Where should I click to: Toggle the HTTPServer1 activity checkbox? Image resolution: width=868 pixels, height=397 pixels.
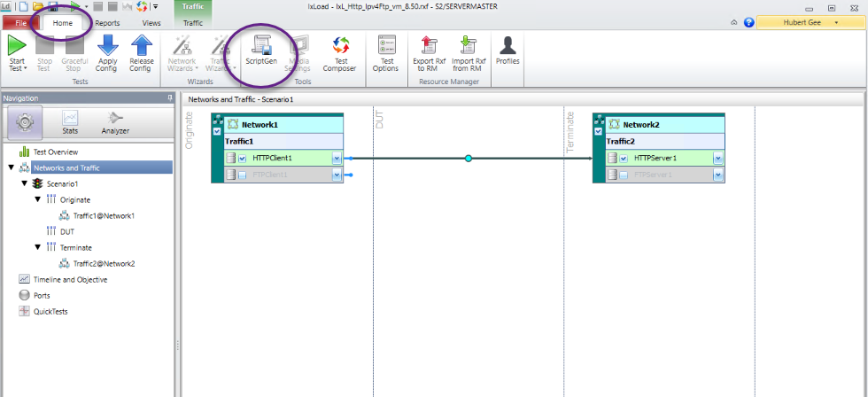coord(624,159)
